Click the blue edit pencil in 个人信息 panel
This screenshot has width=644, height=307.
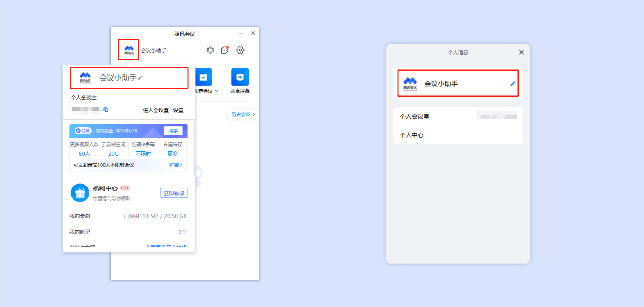pyautogui.click(x=513, y=84)
